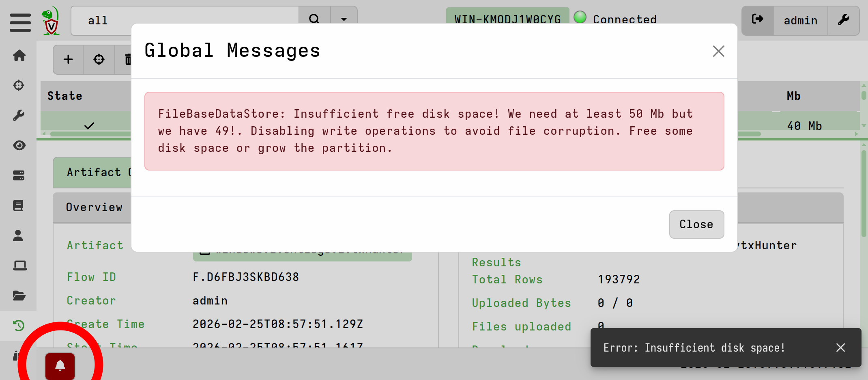Viewport: 868px width, 380px height.
Task: Open Collected Artifacts history icon in sidebar
Action: tap(19, 325)
